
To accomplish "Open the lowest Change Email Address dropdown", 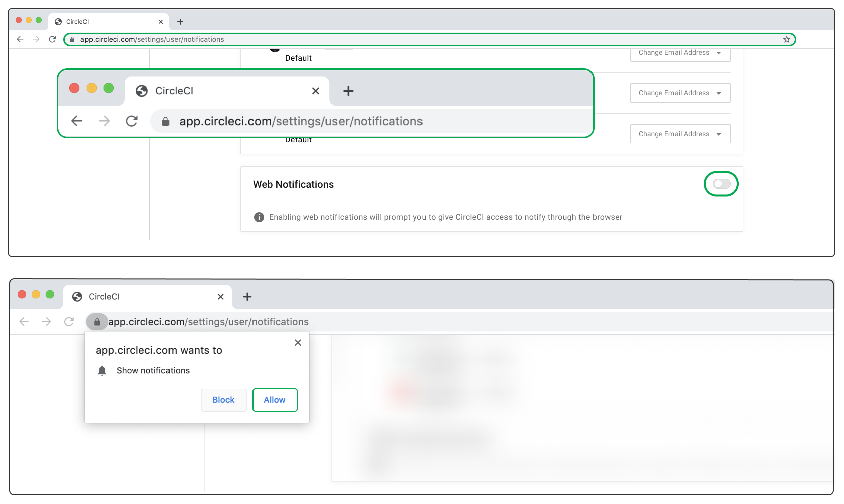I will point(680,134).
